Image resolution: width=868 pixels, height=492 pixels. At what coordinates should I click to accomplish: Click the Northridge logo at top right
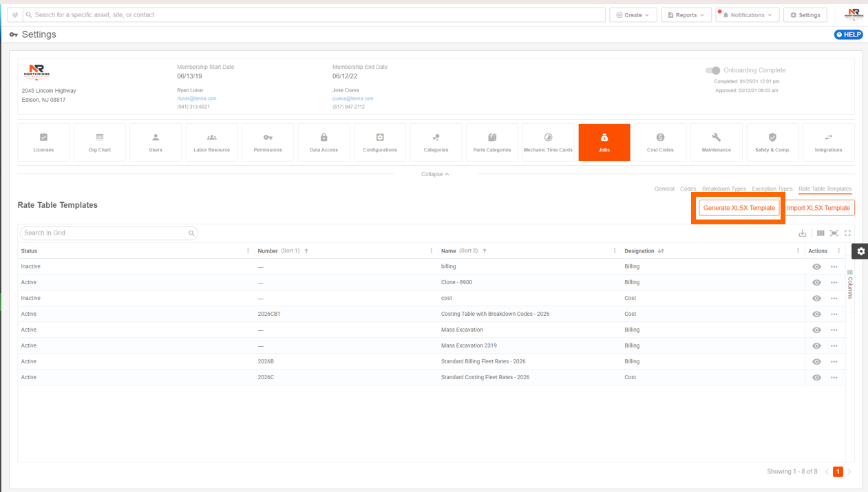click(x=854, y=14)
